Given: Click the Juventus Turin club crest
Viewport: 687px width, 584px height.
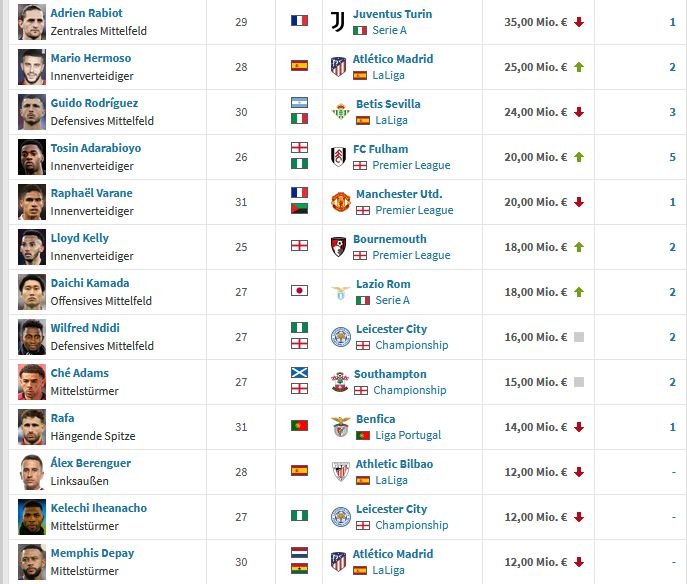Looking at the screenshot, I should point(338,22).
